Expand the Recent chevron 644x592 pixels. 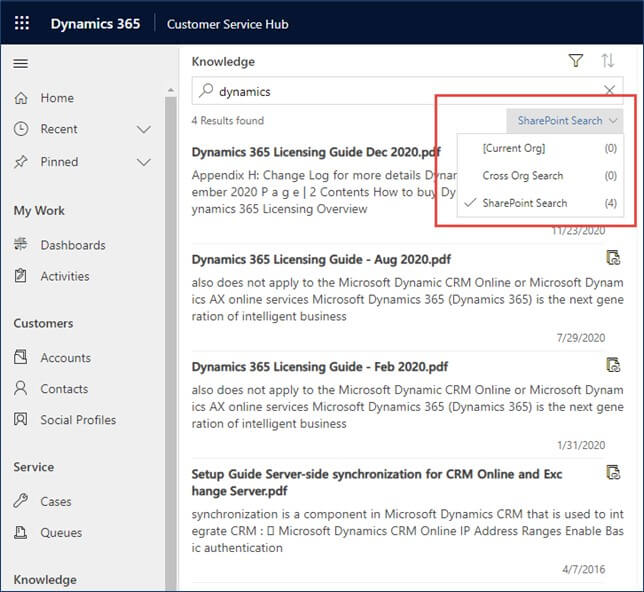143,129
